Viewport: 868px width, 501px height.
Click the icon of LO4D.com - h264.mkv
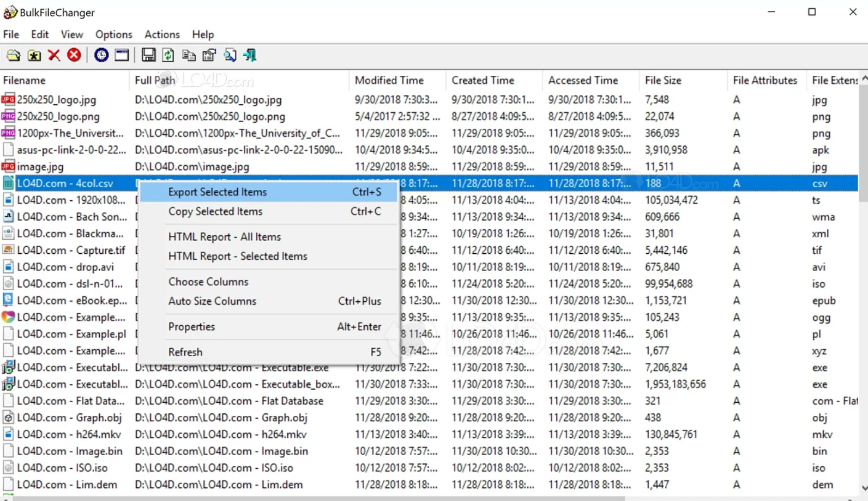pyautogui.click(x=8, y=434)
